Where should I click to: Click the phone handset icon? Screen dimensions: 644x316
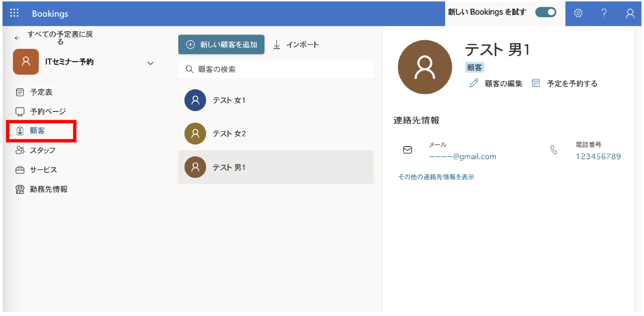(554, 150)
